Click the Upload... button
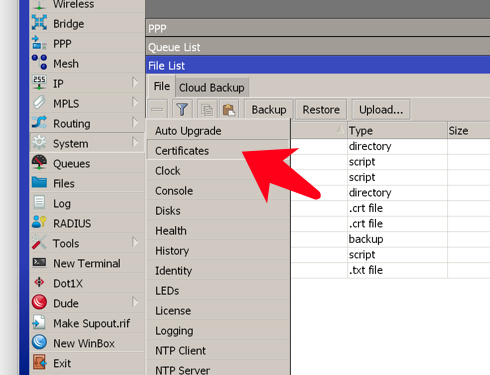Image resolution: width=490 pixels, height=375 pixels. point(381,109)
